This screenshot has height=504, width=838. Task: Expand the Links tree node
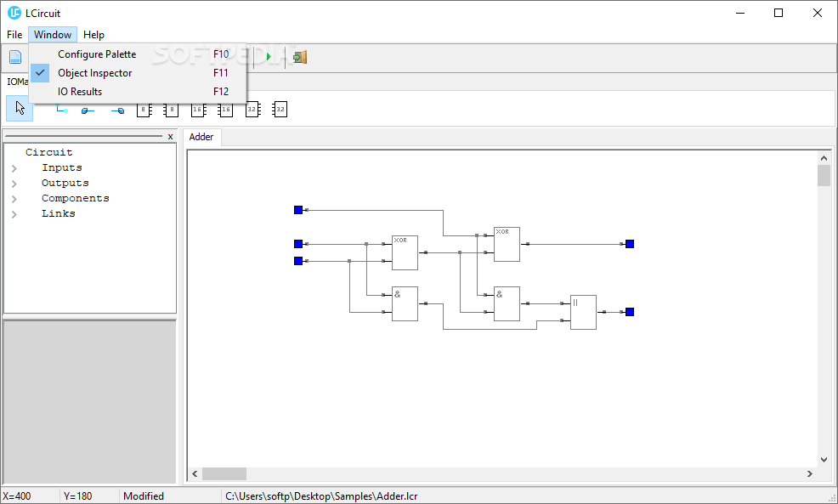(x=14, y=214)
